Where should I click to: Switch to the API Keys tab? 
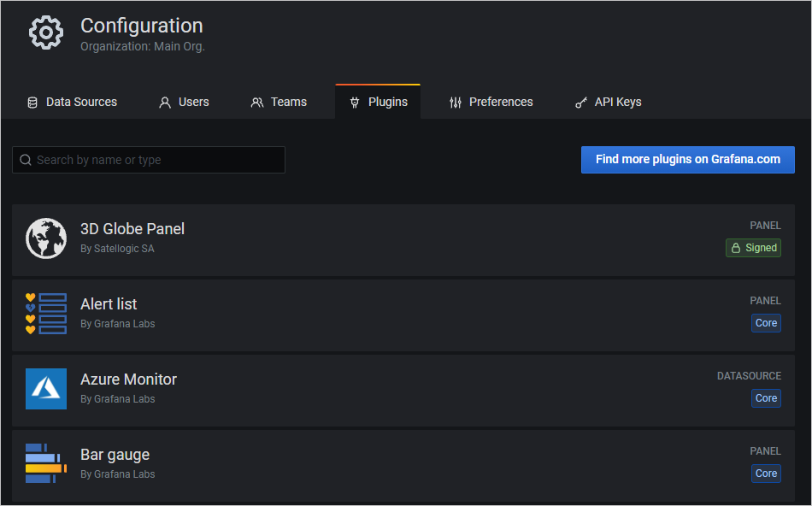[x=609, y=102]
